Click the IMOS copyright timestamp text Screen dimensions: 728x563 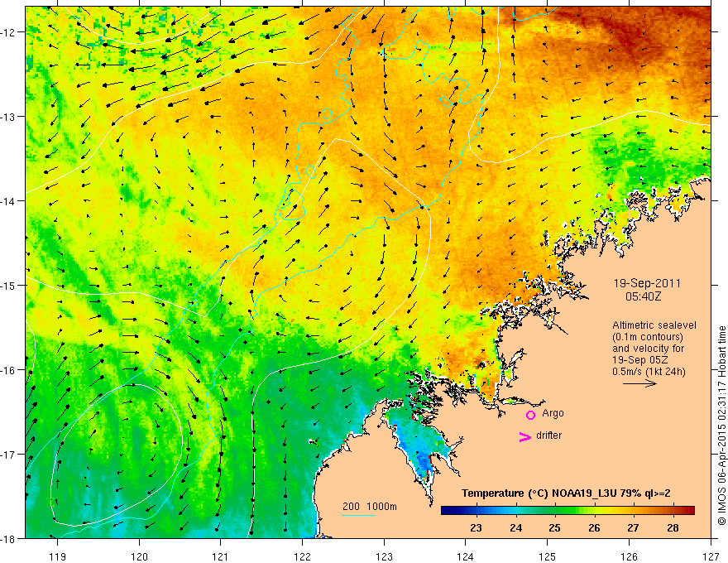click(x=721, y=425)
